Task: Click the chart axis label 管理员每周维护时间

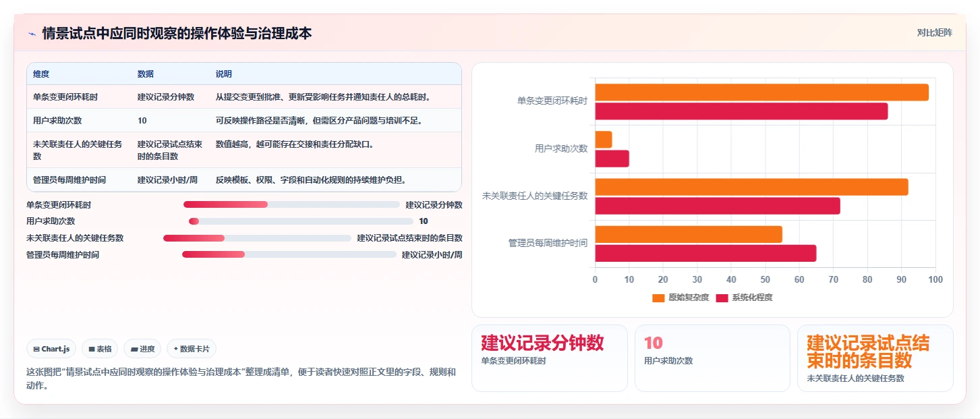Action: point(548,243)
